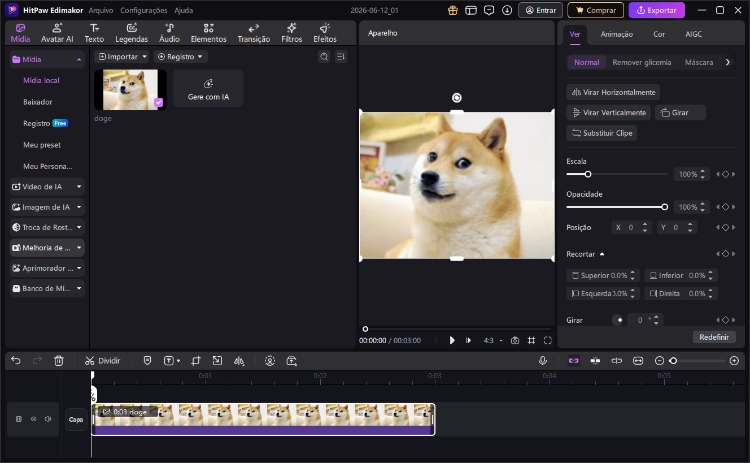Click the Redefinir reset button

coord(714,337)
